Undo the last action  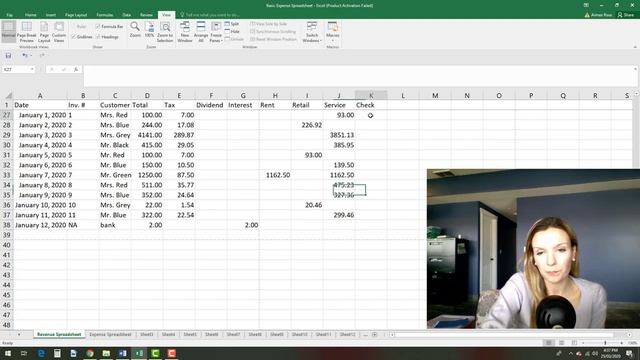coord(25,56)
